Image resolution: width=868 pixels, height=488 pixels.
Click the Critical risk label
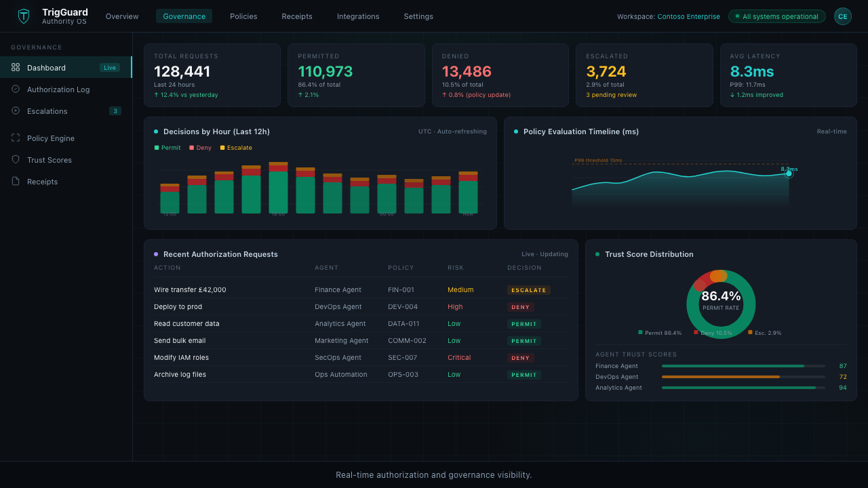pos(459,358)
